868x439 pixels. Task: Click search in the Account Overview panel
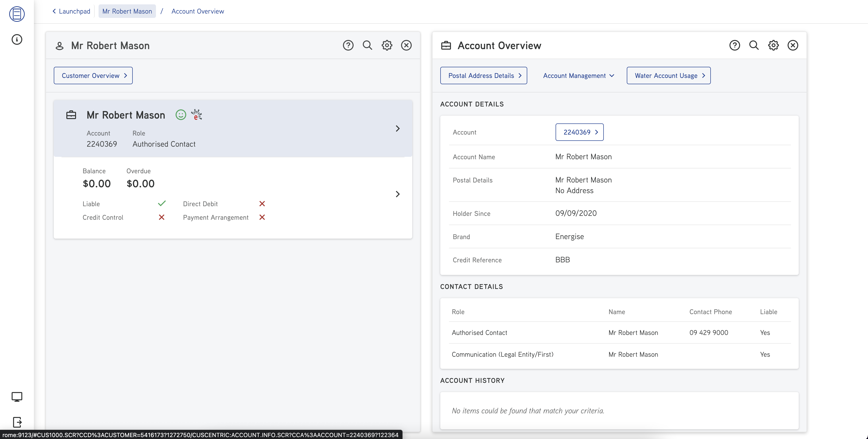pyautogui.click(x=754, y=45)
